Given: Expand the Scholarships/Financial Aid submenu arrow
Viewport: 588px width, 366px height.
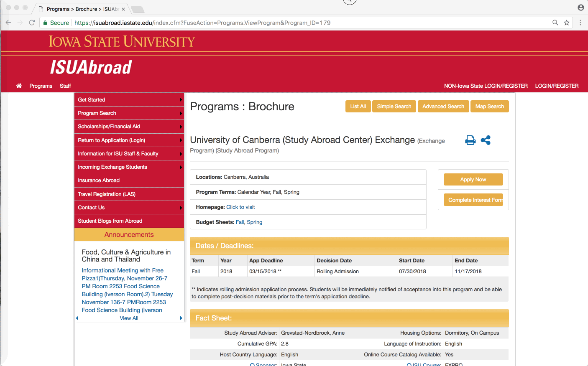Looking at the screenshot, I should (181, 127).
